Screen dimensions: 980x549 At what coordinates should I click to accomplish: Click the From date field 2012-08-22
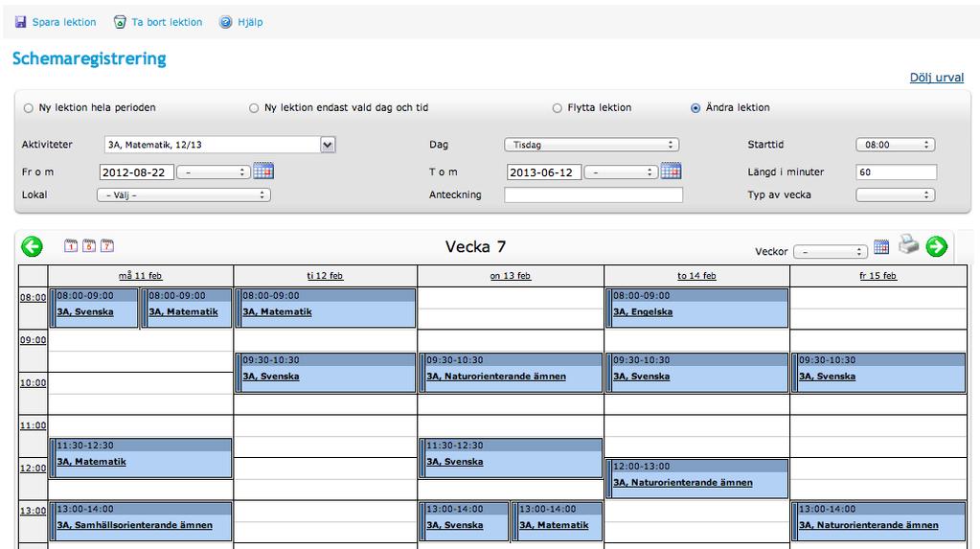pyautogui.click(x=136, y=172)
